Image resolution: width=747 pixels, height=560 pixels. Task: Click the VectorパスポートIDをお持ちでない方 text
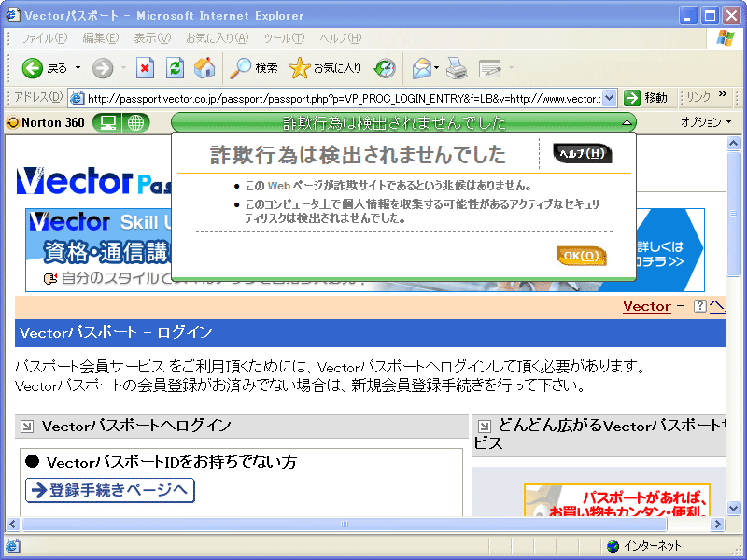(x=172, y=461)
